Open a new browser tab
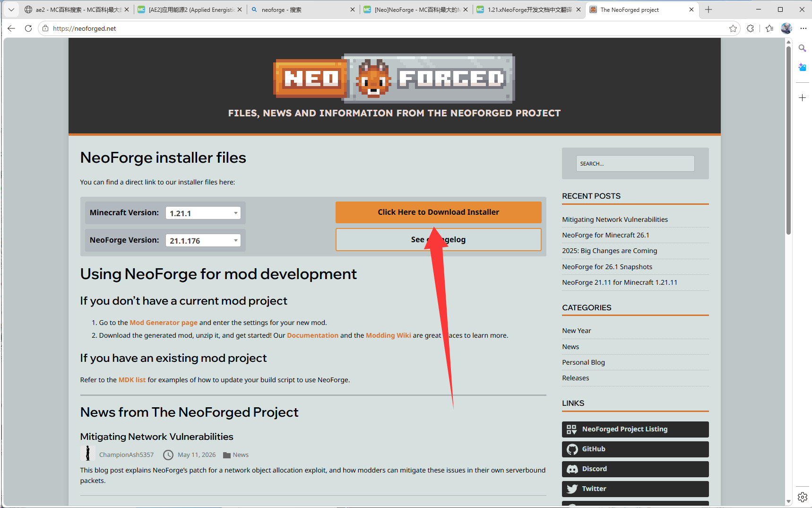The height and width of the screenshot is (508, 812). click(x=708, y=9)
